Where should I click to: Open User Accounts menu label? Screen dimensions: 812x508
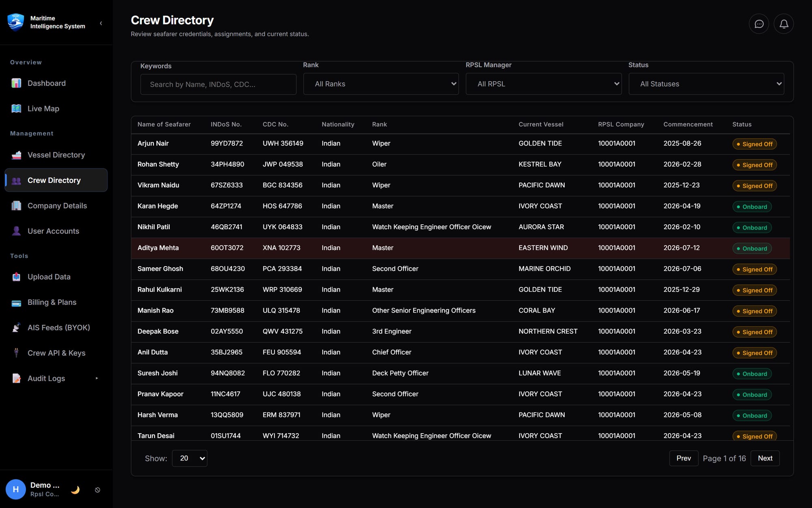point(53,231)
